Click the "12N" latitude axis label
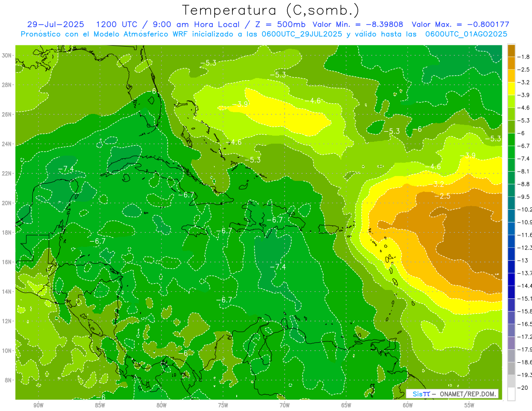 point(6,321)
